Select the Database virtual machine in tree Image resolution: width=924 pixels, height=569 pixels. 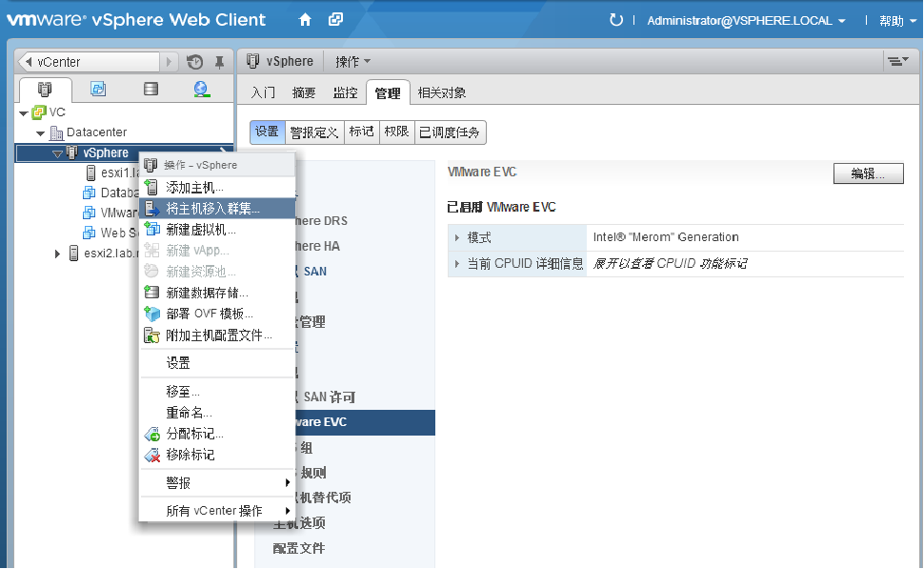tap(110, 193)
